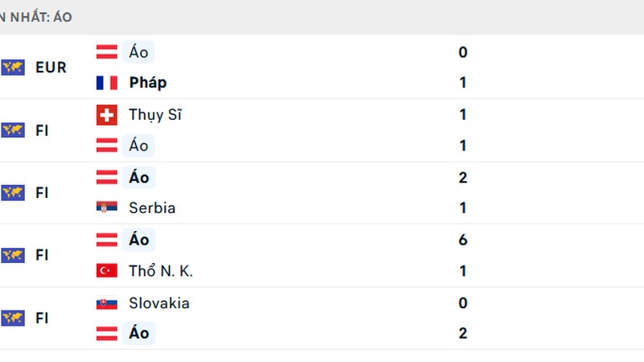Click Slovakia's score of 0
The height and width of the screenshot is (362, 644).
click(x=463, y=303)
